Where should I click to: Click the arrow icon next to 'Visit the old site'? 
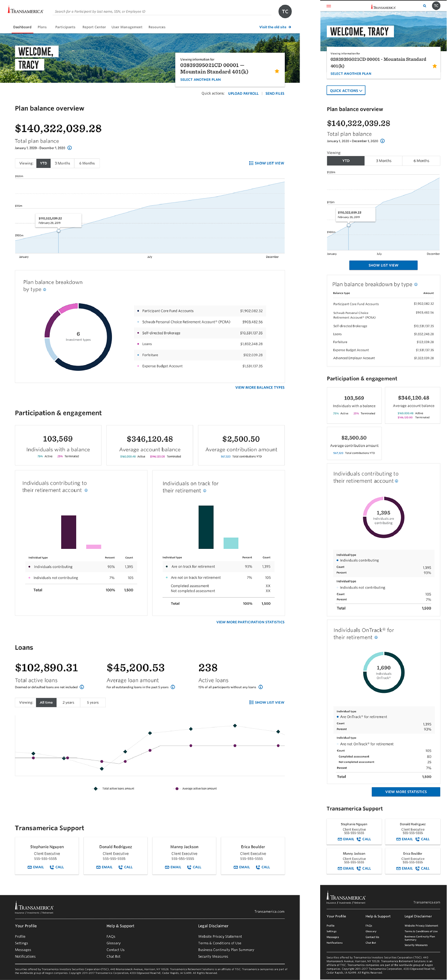(290, 27)
